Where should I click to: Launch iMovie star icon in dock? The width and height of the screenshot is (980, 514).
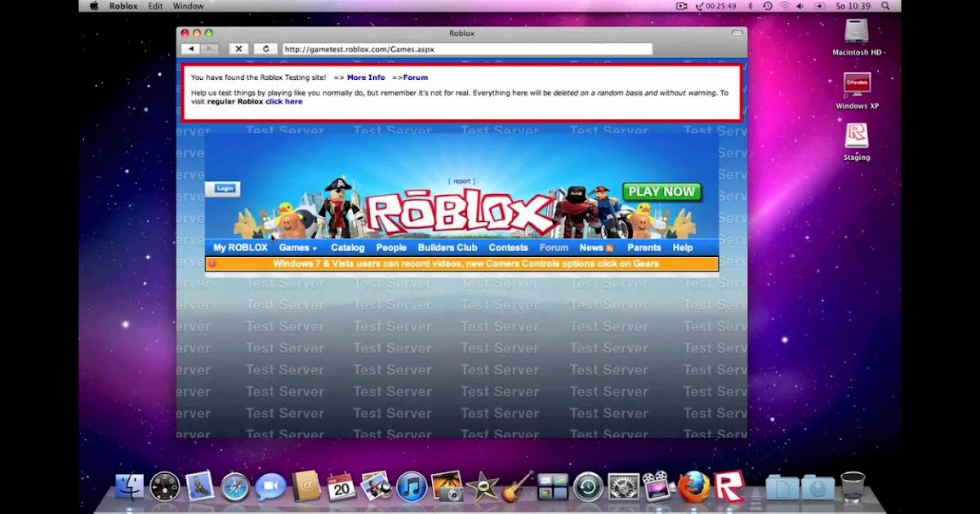tap(482, 487)
